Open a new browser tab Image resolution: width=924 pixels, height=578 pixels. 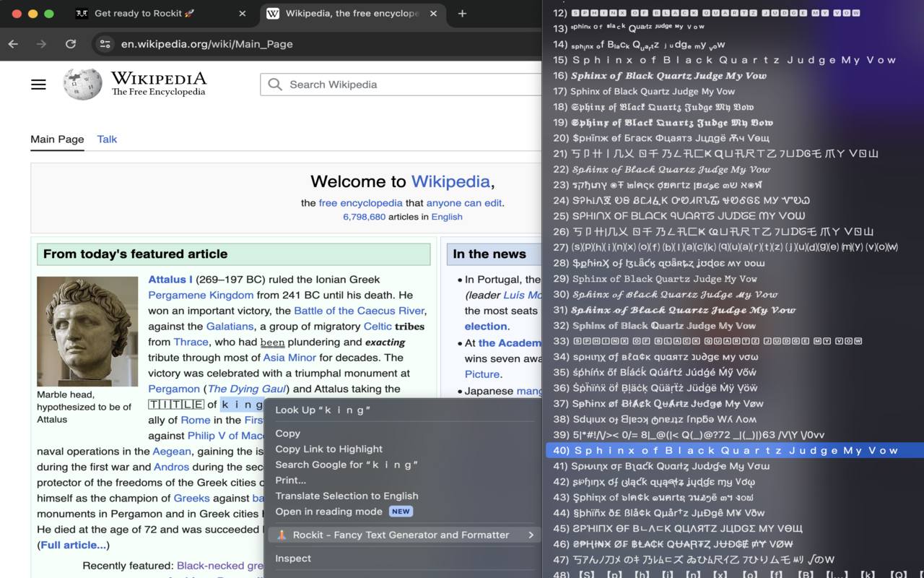[x=462, y=14]
